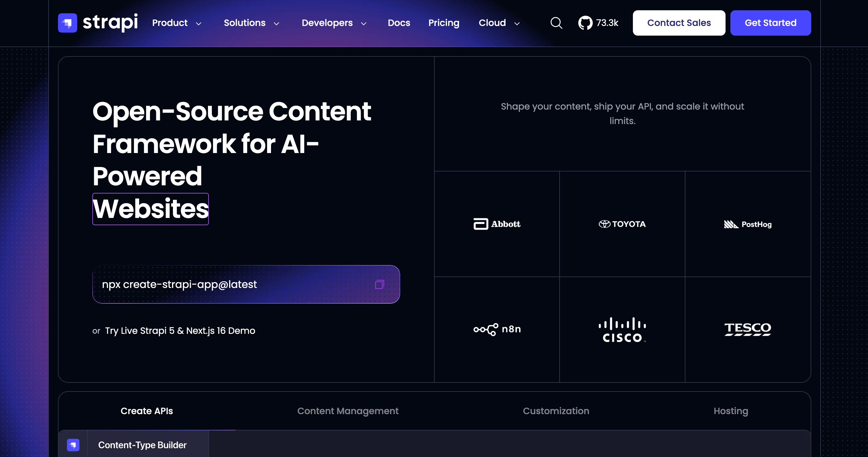
Task: Click the npx create-strapi-app@latest command box
Action: point(246,284)
